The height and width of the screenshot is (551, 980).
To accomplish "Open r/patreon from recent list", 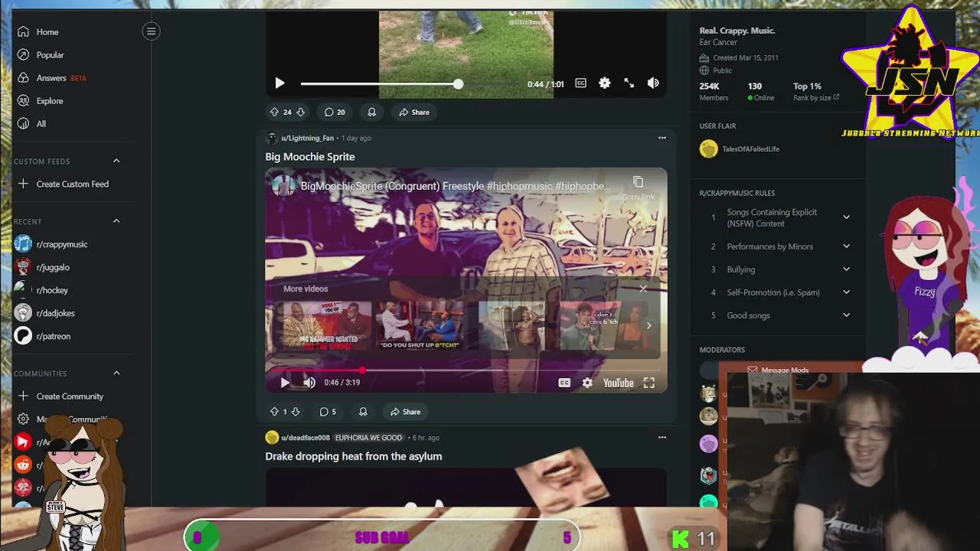I will [x=53, y=336].
